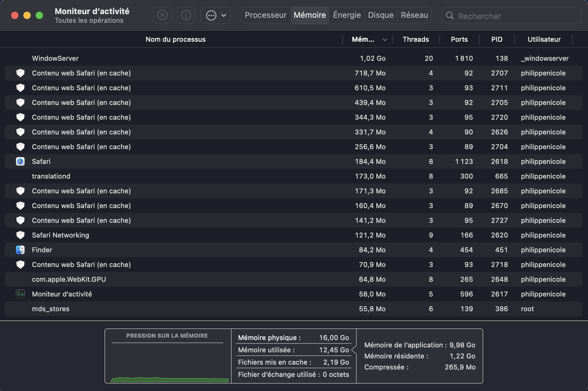Open the Énergie tab
Viewport: 588px width, 391px height.
(347, 15)
